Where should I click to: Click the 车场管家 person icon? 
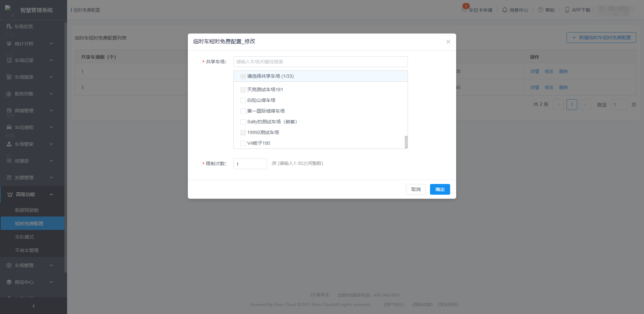pyautogui.click(x=9, y=144)
